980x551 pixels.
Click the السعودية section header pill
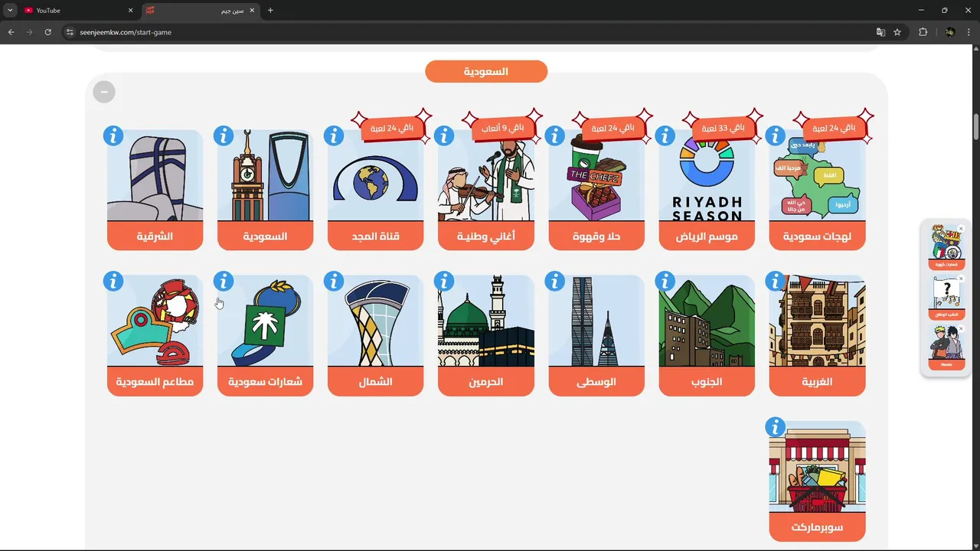click(486, 71)
